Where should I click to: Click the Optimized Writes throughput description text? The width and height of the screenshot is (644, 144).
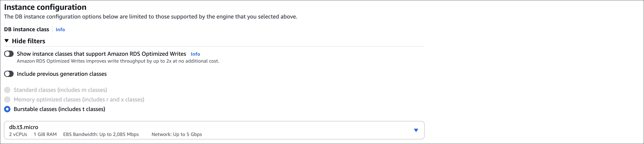[118, 61]
